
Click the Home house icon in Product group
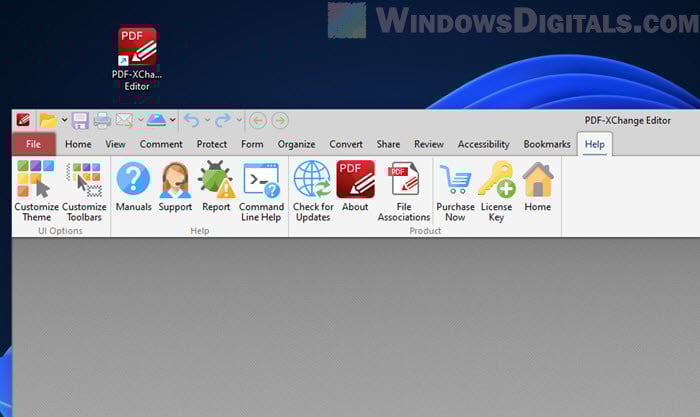pyautogui.click(x=538, y=186)
